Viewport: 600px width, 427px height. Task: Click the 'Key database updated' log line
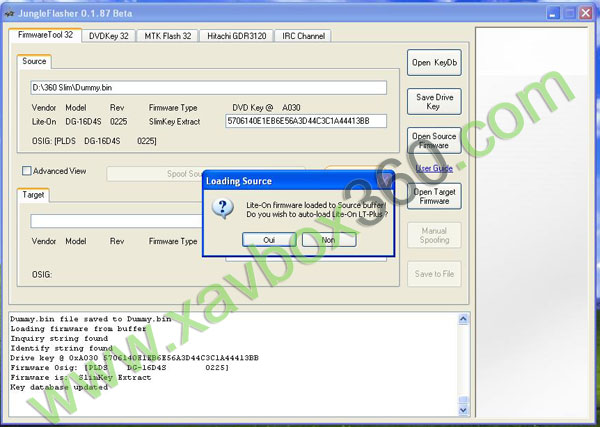tap(59, 387)
